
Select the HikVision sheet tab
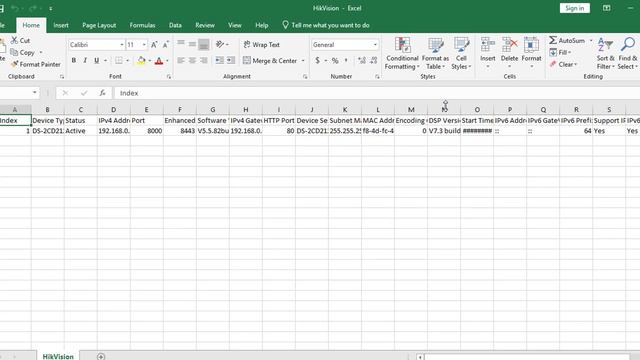point(58,356)
